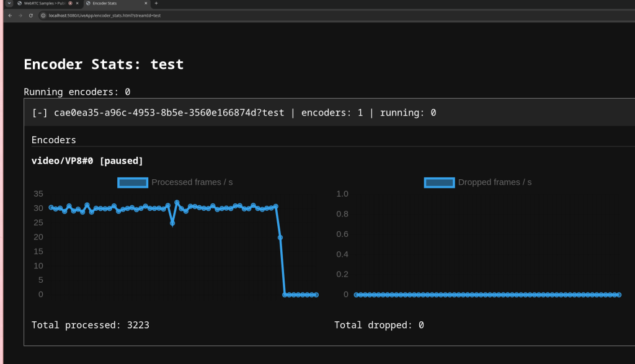This screenshot has height=364, width=635.
Task: Click the Total dropped: 0 value
Action: 379,325
